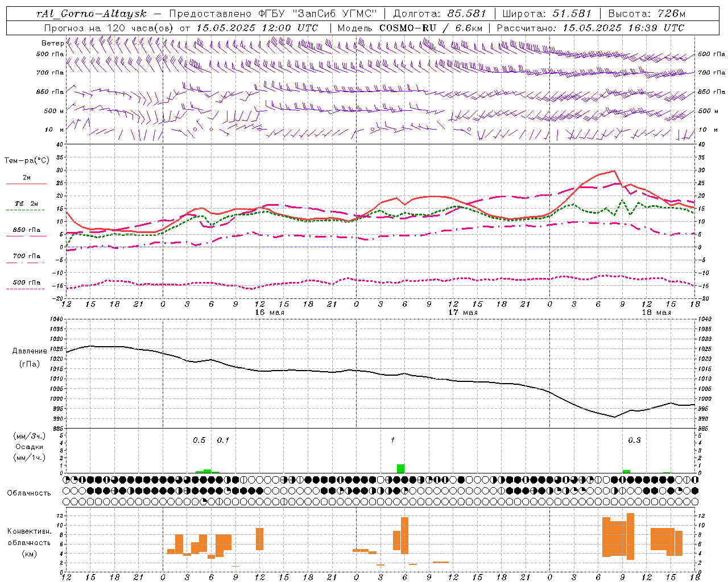Click the Долгота: 85.581 longitude value

(x=440, y=14)
